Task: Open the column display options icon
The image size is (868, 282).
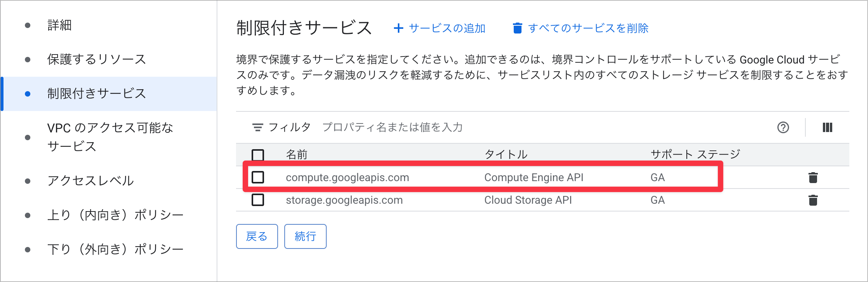Action: pos(827,127)
